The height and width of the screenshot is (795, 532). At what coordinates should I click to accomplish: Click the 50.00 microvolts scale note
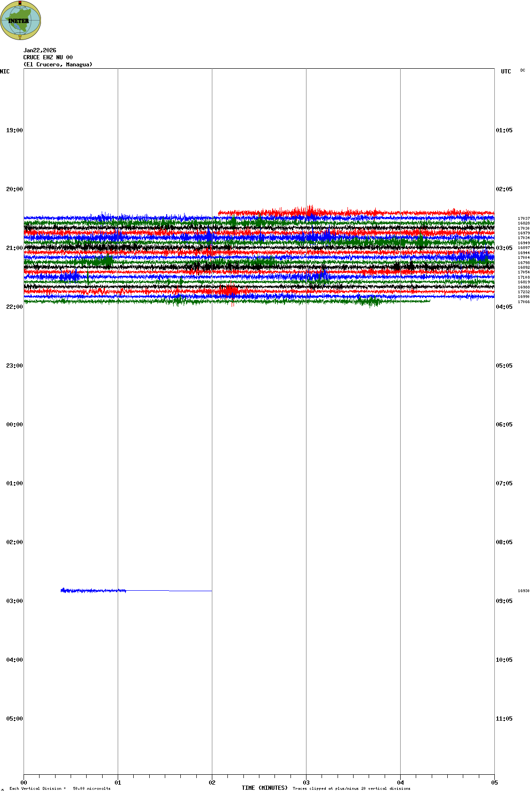click(x=91, y=788)
